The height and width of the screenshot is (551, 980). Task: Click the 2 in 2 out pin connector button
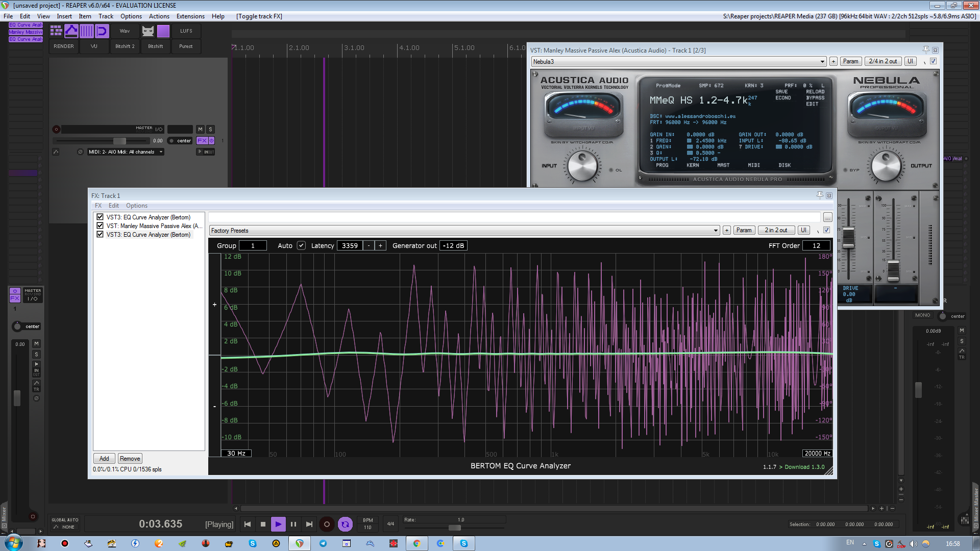[x=776, y=230]
